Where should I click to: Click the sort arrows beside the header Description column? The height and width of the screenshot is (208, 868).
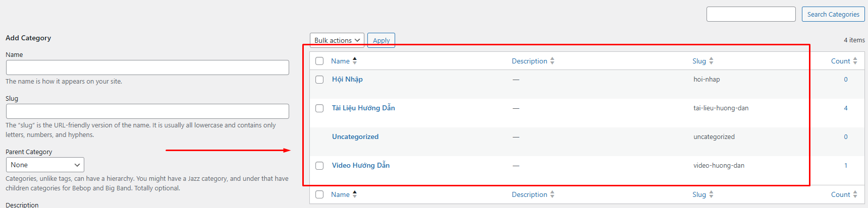point(552,61)
